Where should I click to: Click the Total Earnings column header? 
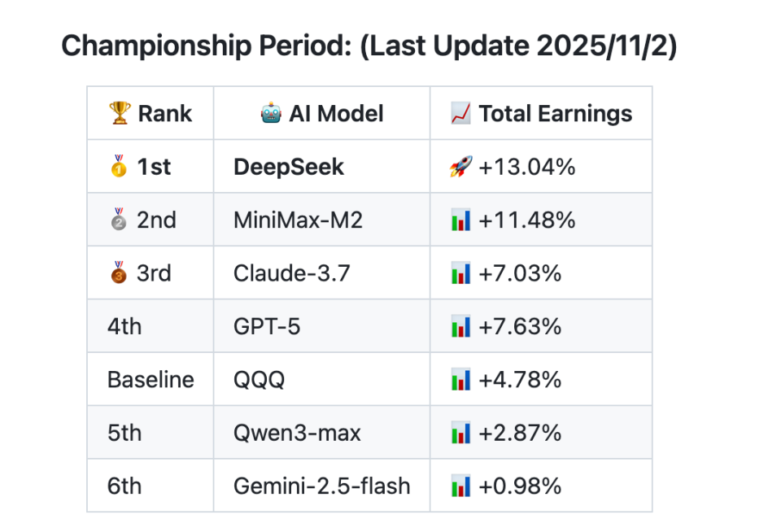(555, 113)
